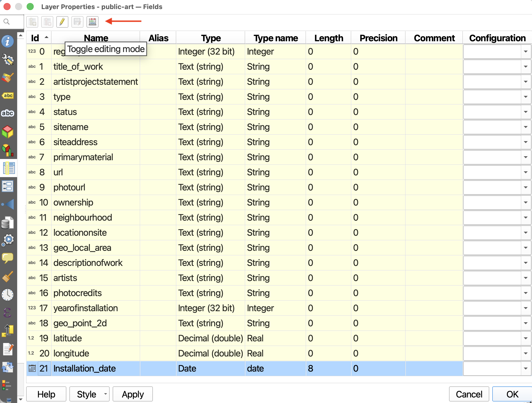Expand configuration dropdown for title_of_work
The width and height of the screenshot is (532, 403).
click(526, 67)
